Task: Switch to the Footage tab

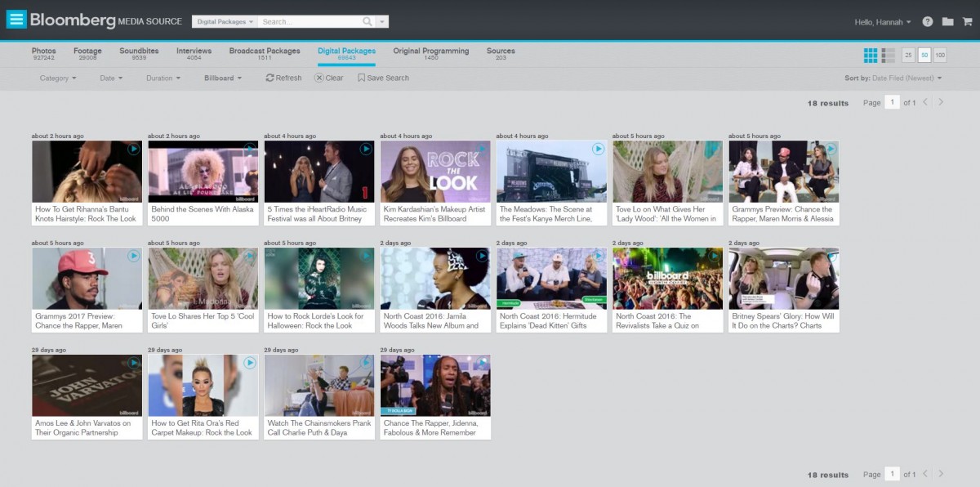Action: [87, 54]
